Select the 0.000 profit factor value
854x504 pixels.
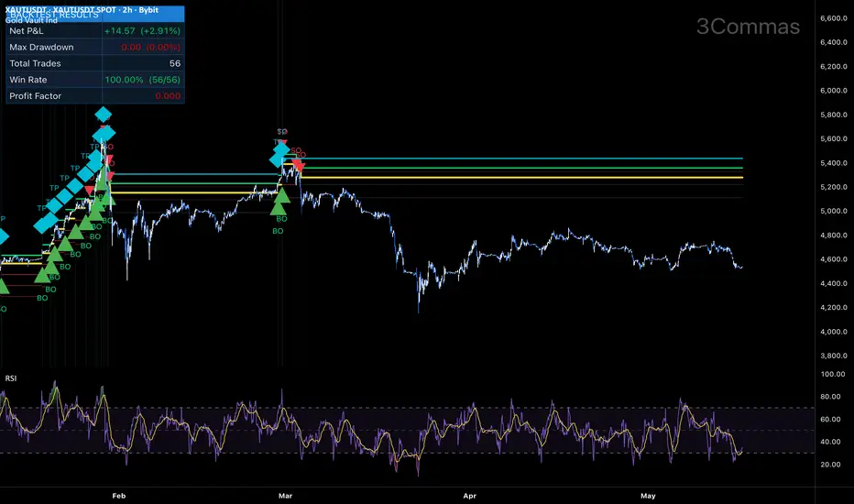pyautogui.click(x=168, y=96)
